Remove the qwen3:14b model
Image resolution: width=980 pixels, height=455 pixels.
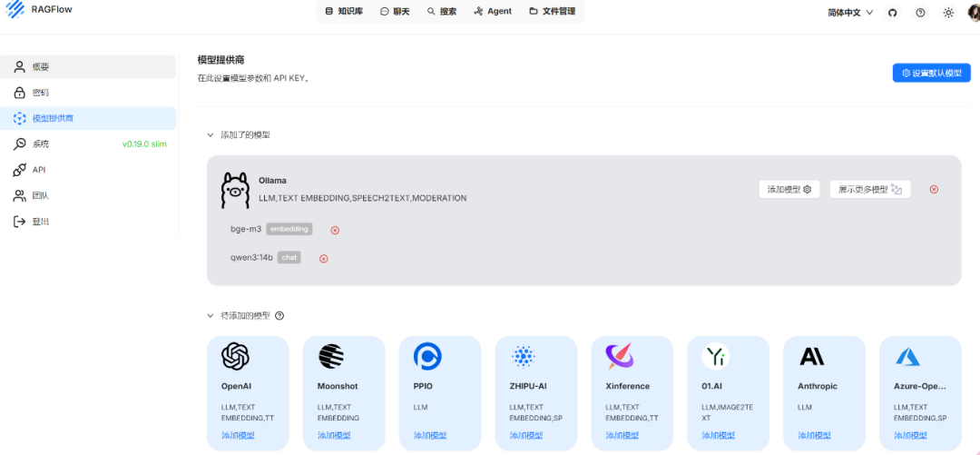click(x=324, y=259)
